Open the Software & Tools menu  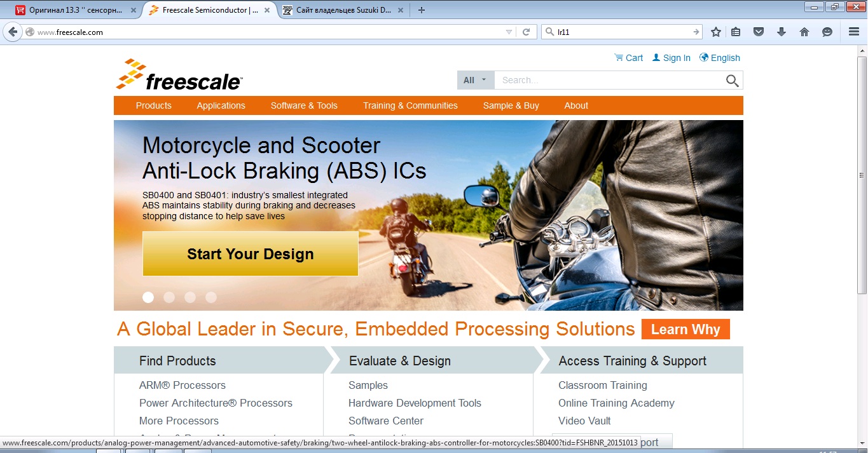tap(304, 105)
